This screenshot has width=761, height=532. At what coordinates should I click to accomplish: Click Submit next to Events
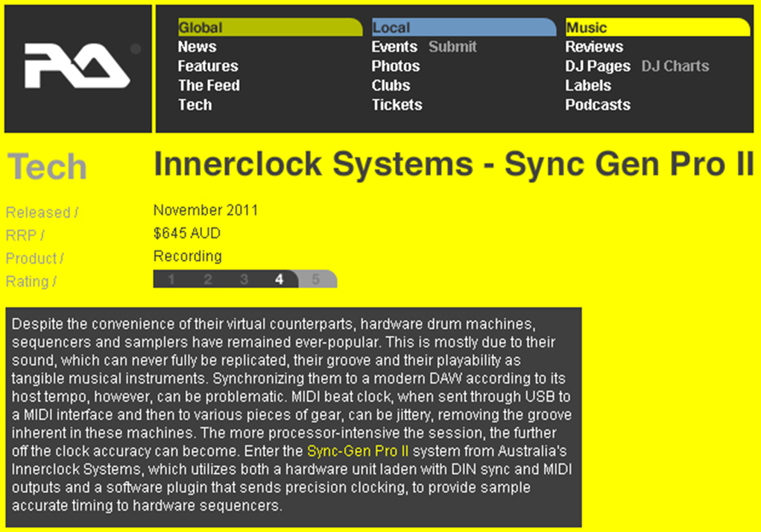click(x=452, y=46)
